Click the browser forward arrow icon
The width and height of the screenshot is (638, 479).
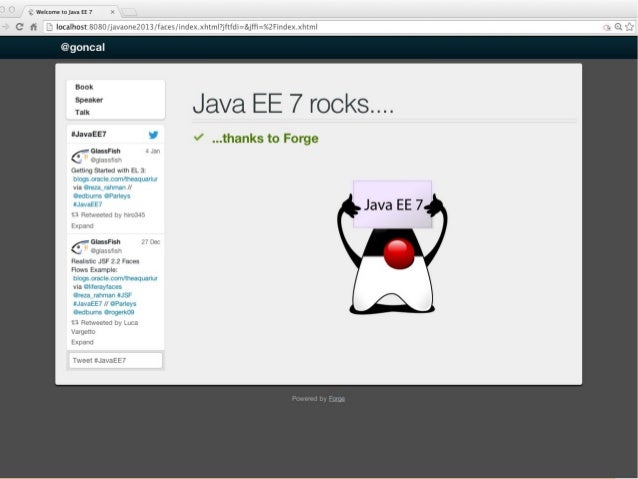click(x=5, y=27)
